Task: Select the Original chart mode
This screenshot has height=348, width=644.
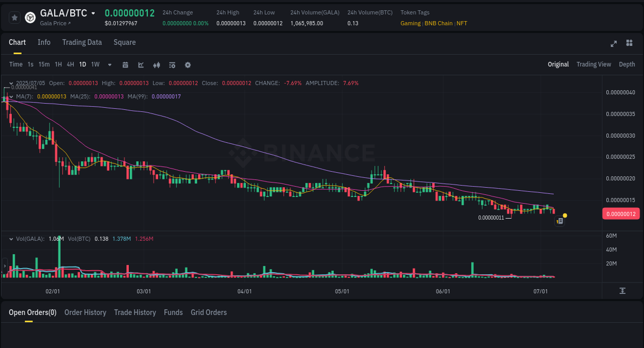Action: pos(558,64)
